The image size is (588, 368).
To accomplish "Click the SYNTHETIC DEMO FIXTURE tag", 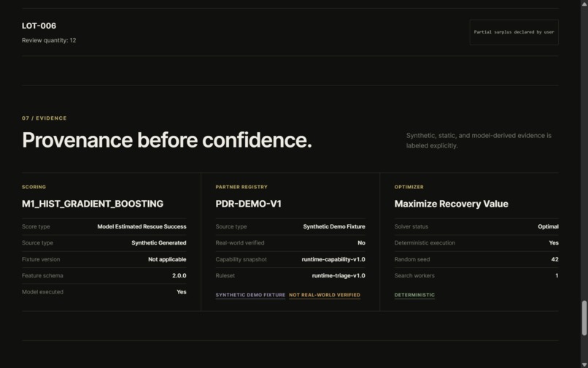I will [250, 295].
